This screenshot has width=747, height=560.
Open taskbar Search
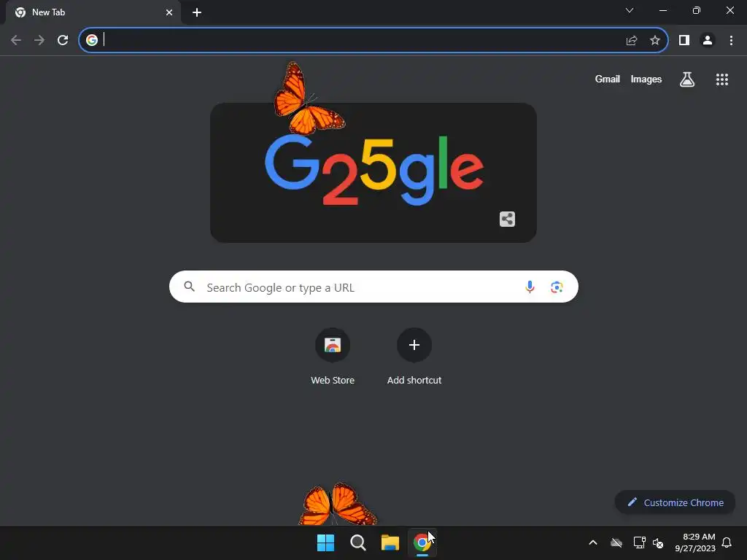click(357, 542)
